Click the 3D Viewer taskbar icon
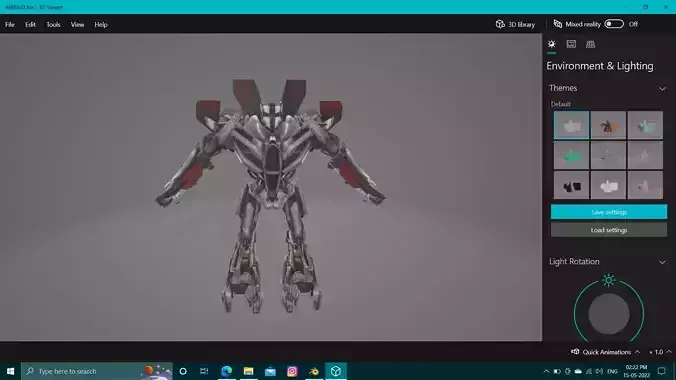Image resolution: width=676 pixels, height=380 pixels. pyautogui.click(x=336, y=371)
